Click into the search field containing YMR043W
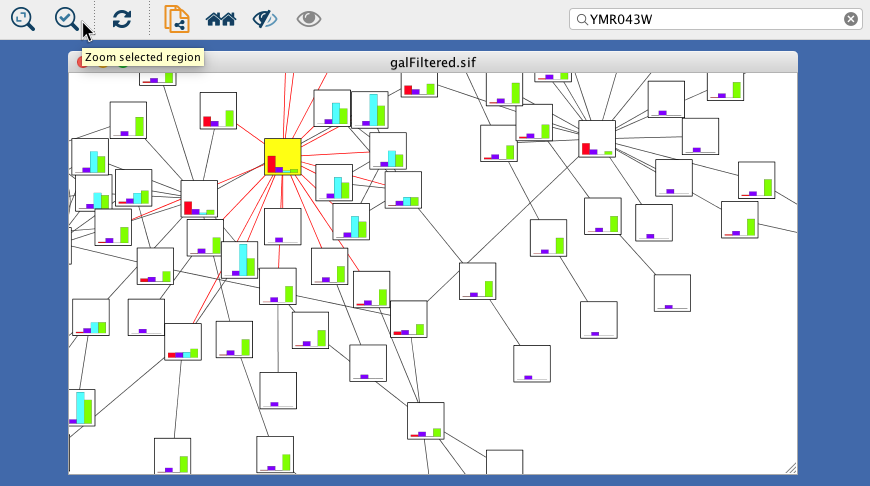Screen dimensions: 870x486 [710, 19]
